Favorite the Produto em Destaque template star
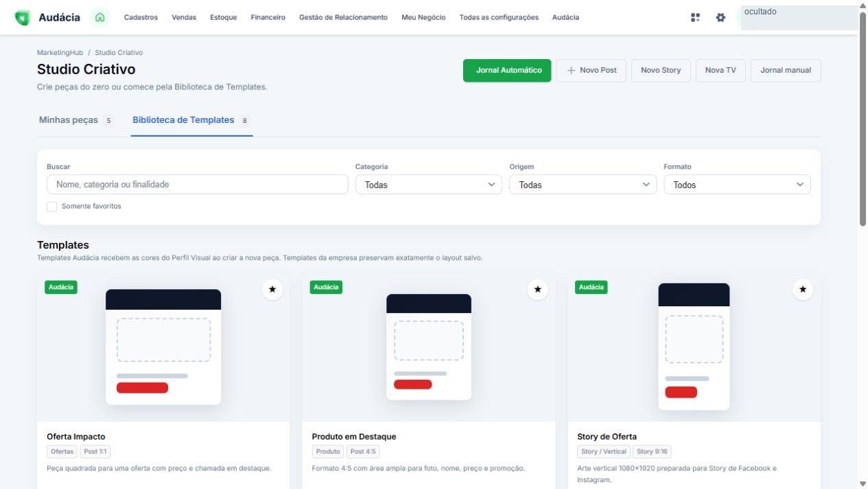Viewport: 868px width, 489px height. click(537, 290)
